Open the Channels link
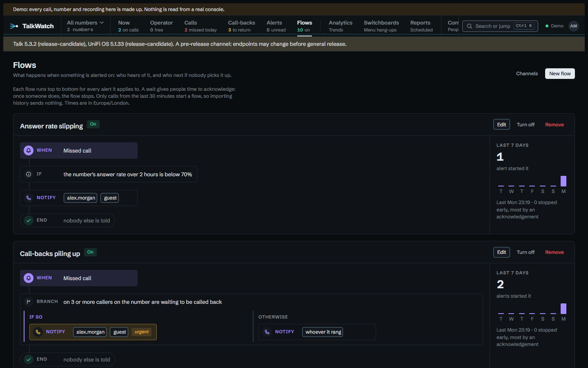Screen dimensions: 588x368 tap(527, 74)
